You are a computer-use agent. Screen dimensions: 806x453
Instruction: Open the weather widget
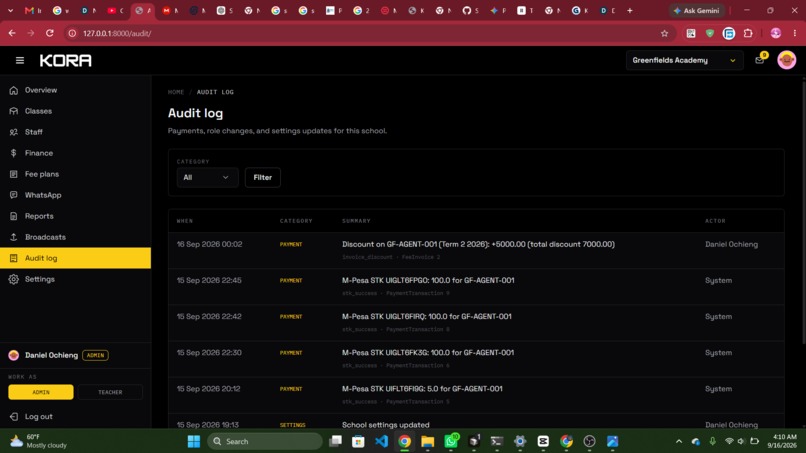coord(39,441)
